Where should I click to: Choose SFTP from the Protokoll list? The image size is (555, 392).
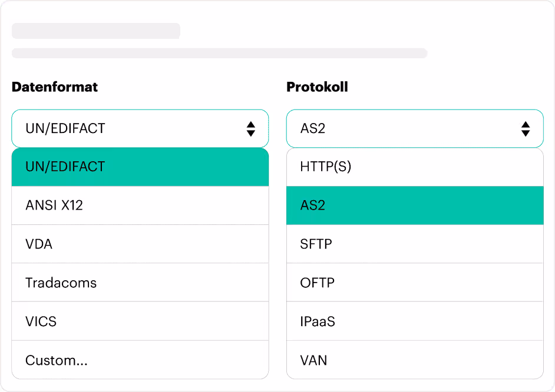tap(415, 244)
